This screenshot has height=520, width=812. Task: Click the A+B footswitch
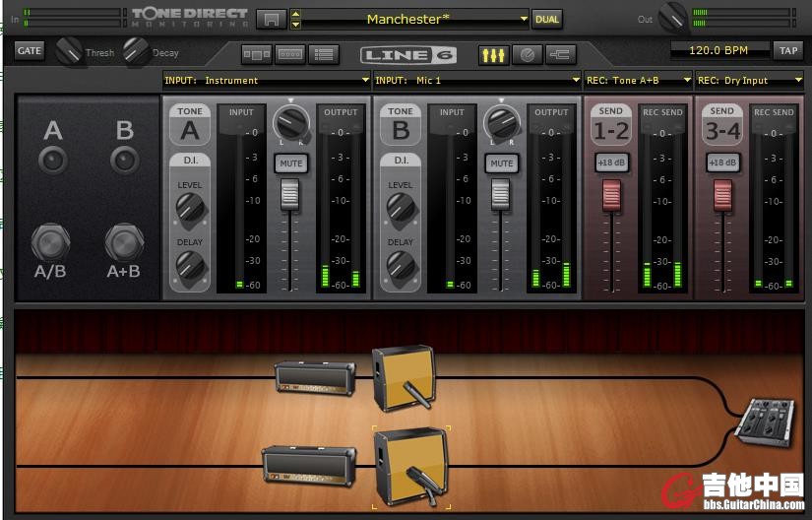tap(124, 242)
